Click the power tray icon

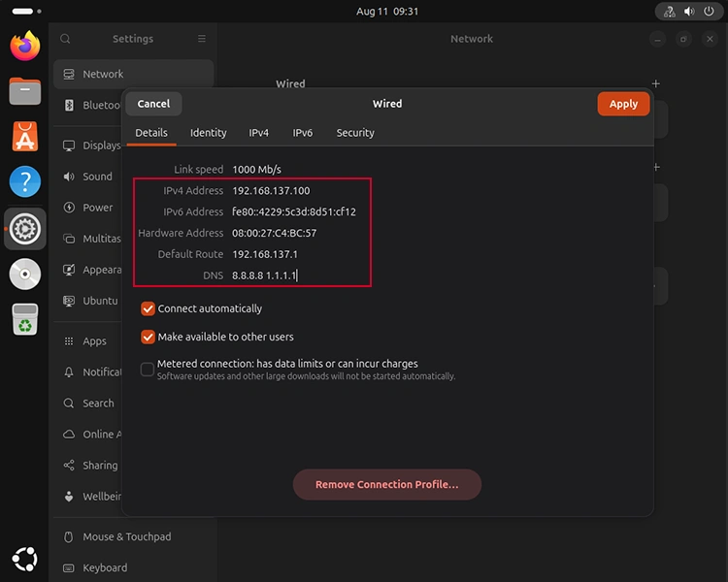coord(709,11)
